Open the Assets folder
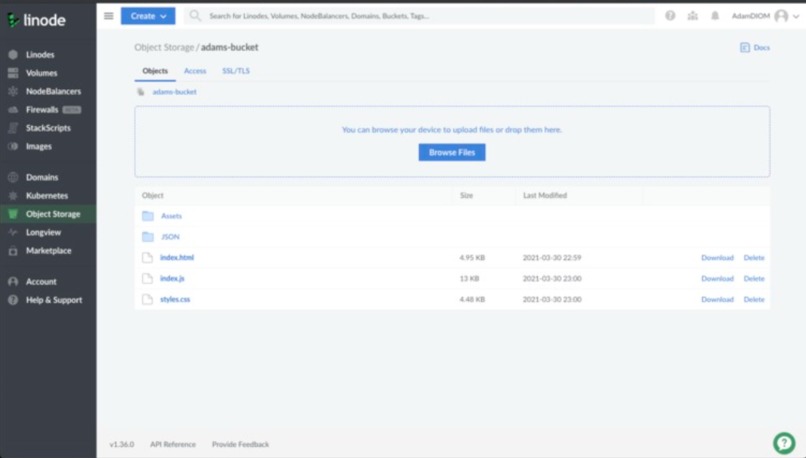 (x=171, y=216)
